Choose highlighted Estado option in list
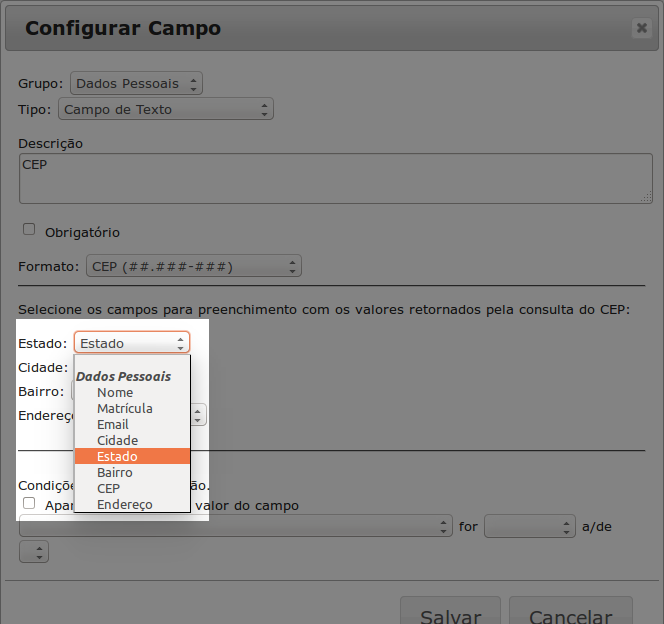664x624 pixels. 117,456
